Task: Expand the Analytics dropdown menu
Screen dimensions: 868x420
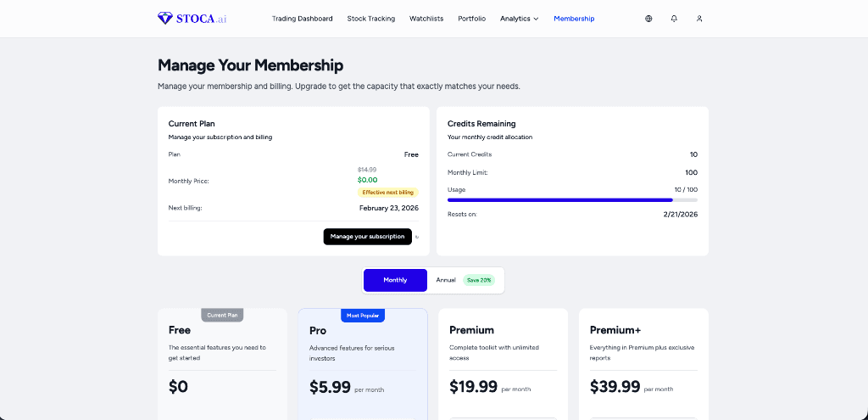Action: [x=519, y=19]
